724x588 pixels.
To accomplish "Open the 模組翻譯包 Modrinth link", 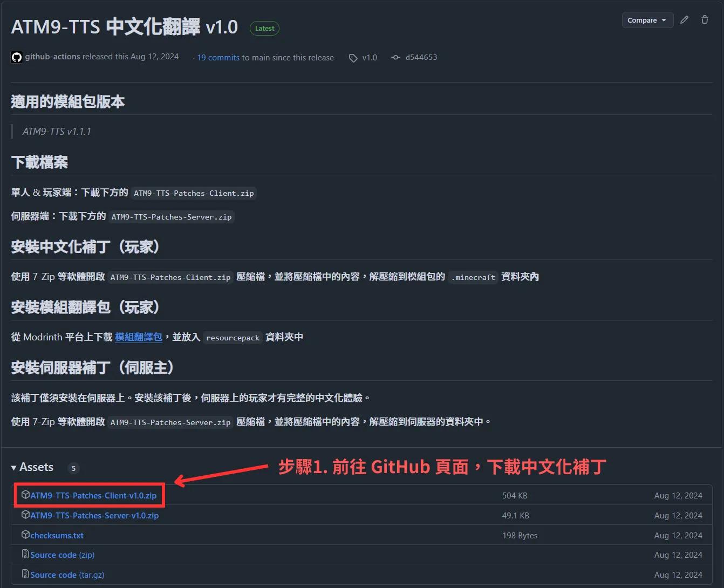I will 139,337.
